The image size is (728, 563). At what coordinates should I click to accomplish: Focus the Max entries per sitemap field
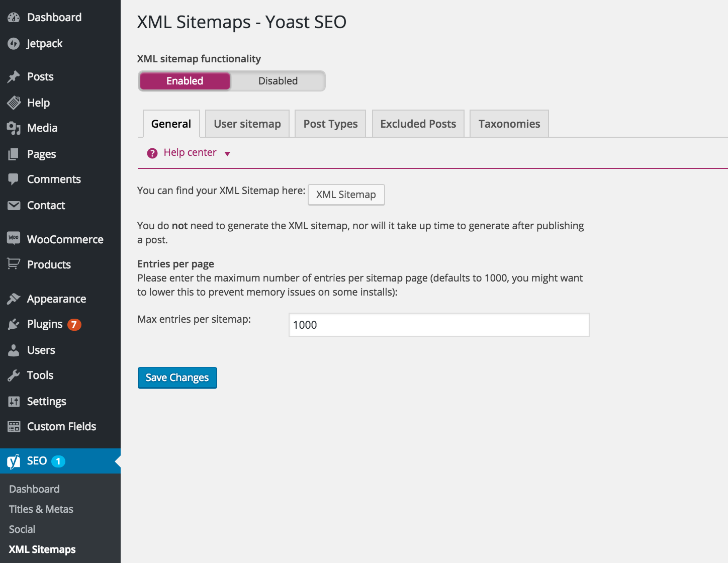tap(439, 325)
